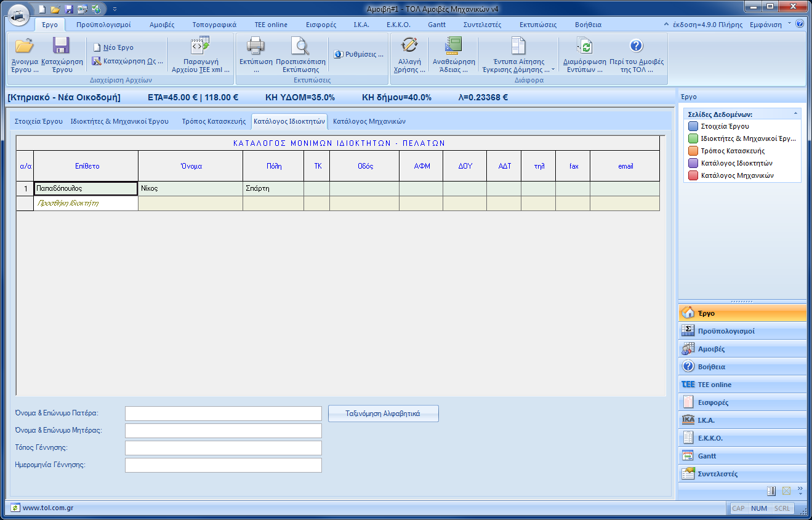812x520 pixels.
Task: Open Βοήθεια ribbon tab
Action: [x=588, y=25]
